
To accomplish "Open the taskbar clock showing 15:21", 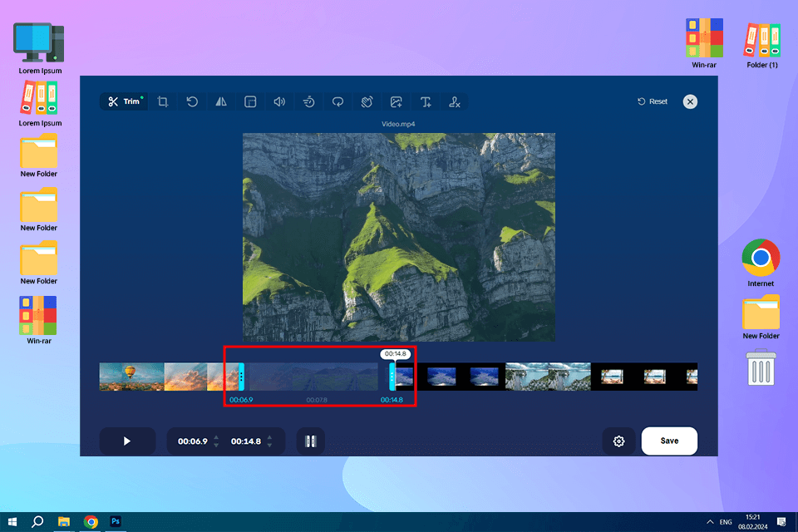I will pos(753,522).
